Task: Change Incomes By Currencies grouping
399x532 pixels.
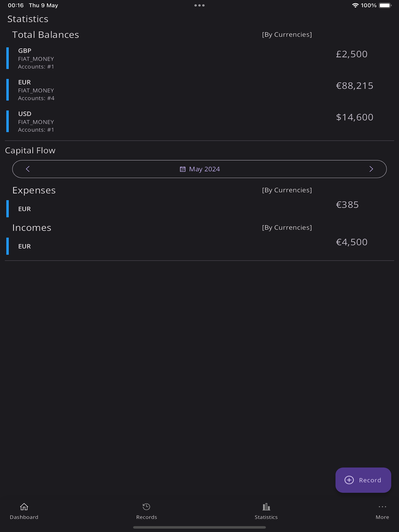Action: [287, 227]
